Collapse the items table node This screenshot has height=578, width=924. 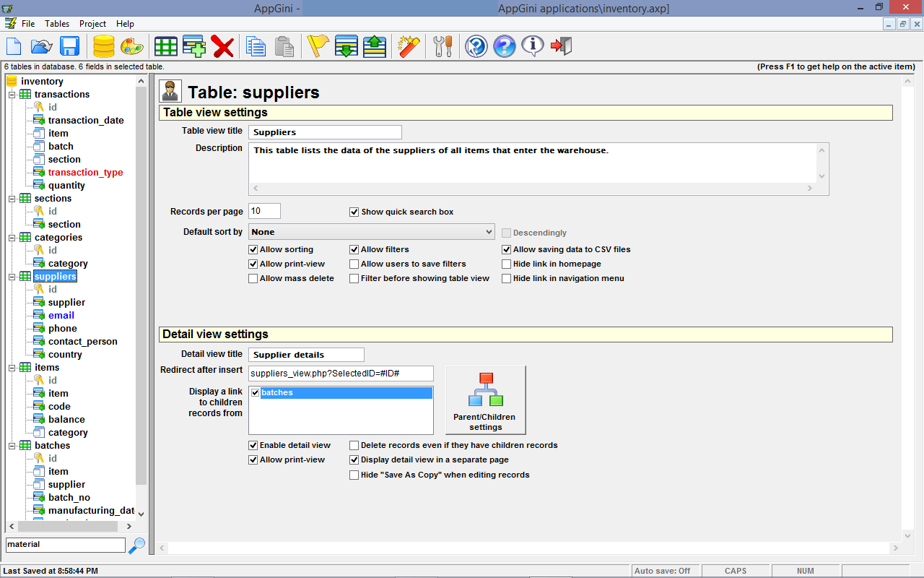pyautogui.click(x=12, y=368)
